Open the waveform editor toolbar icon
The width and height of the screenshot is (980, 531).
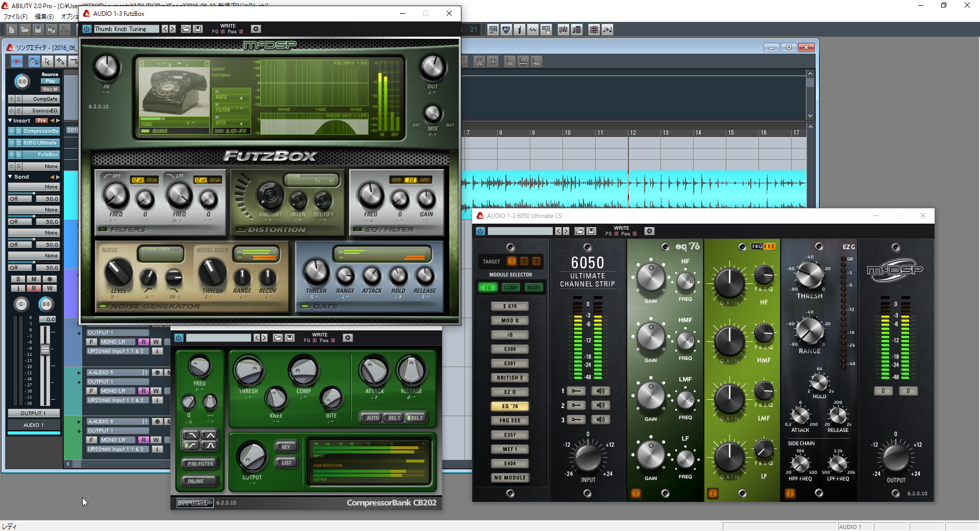click(x=532, y=30)
